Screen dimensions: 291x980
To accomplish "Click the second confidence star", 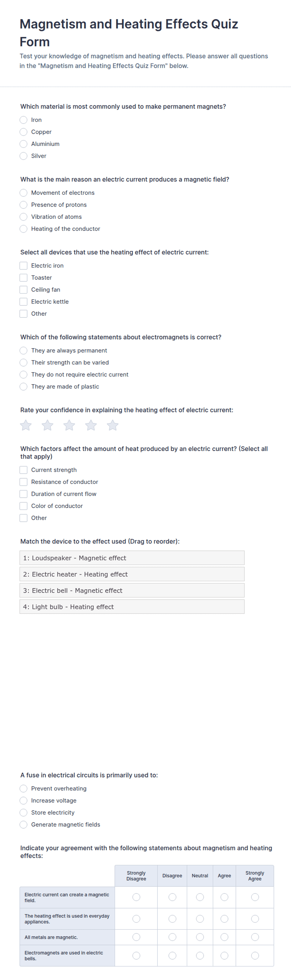I will coord(48,425).
